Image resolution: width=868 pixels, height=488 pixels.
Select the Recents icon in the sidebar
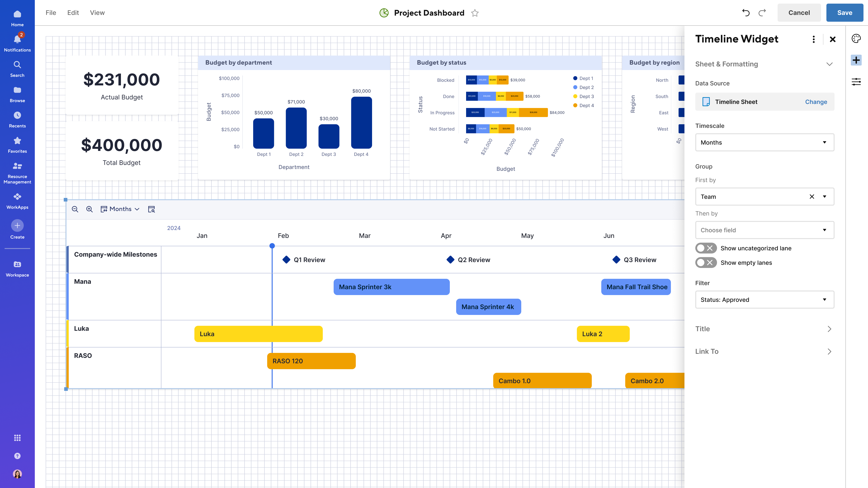tap(17, 115)
